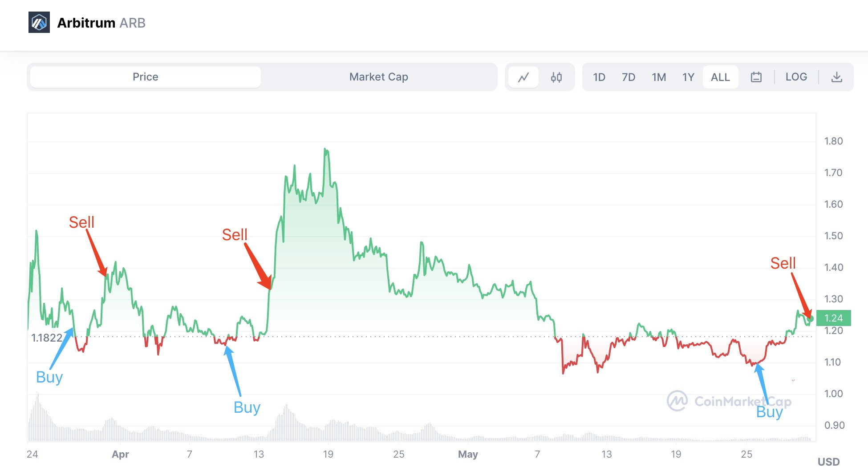Click the 1.24 current price label
This screenshot has height=475, width=868.
point(833,318)
